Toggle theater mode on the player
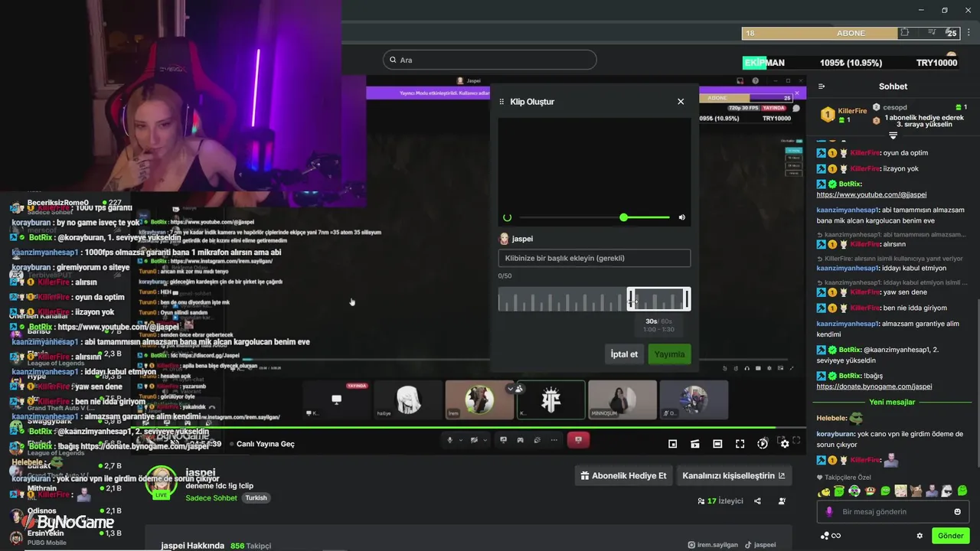The height and width of the screenshot is (551, 980). pyautogui.click(x=717, y=444)
